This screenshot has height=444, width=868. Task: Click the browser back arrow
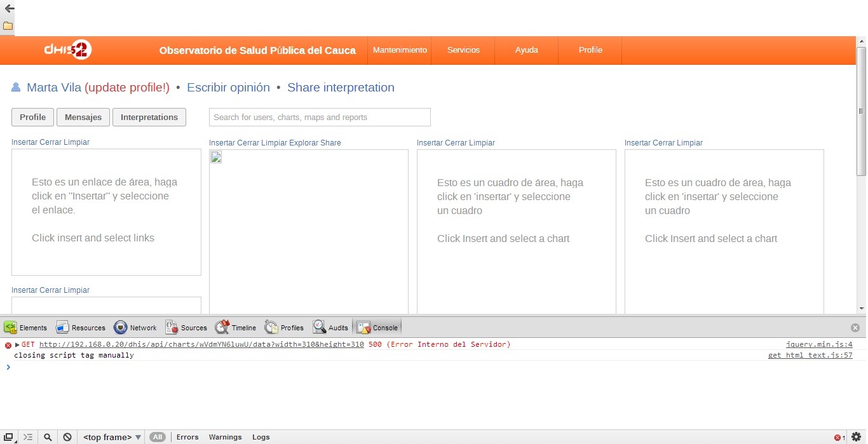[9, 9]
